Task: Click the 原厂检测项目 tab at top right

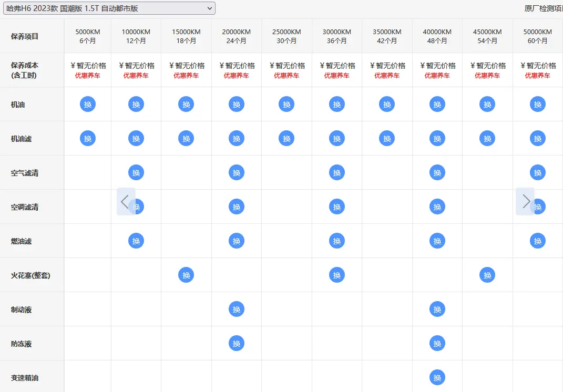Action: coord(543,8)
